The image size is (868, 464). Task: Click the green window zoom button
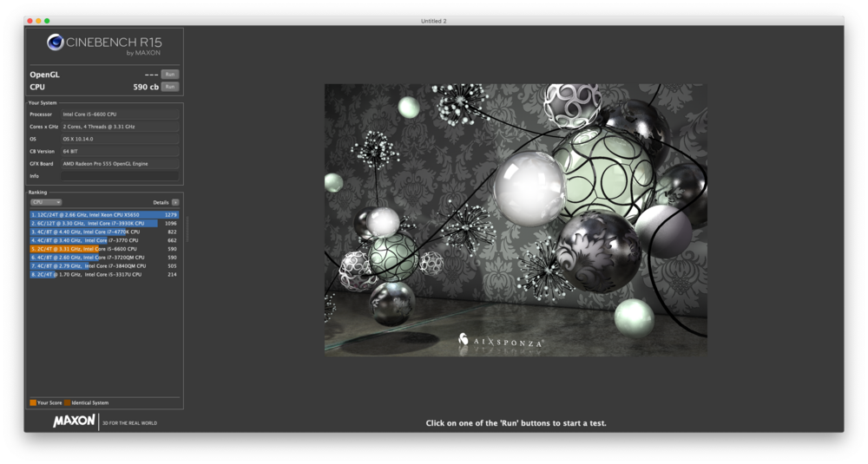[x=47, y=20]
